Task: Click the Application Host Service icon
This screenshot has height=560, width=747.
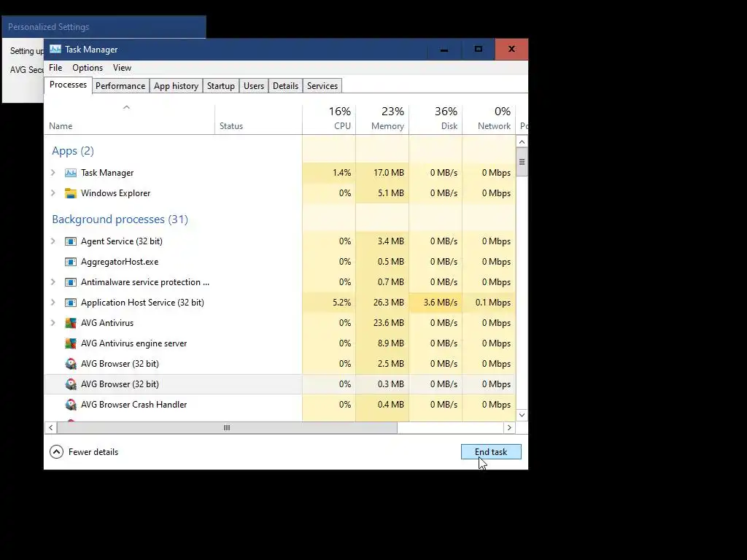Action: point(71,303)
